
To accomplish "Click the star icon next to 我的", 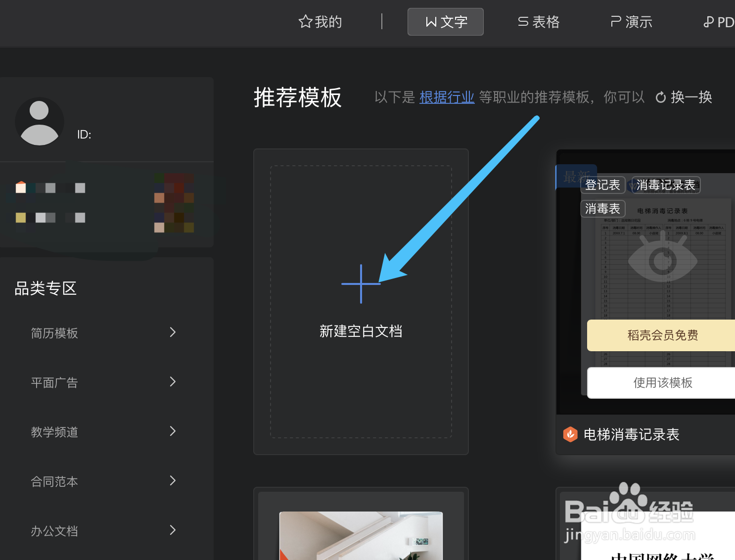I will coord(305,21).
